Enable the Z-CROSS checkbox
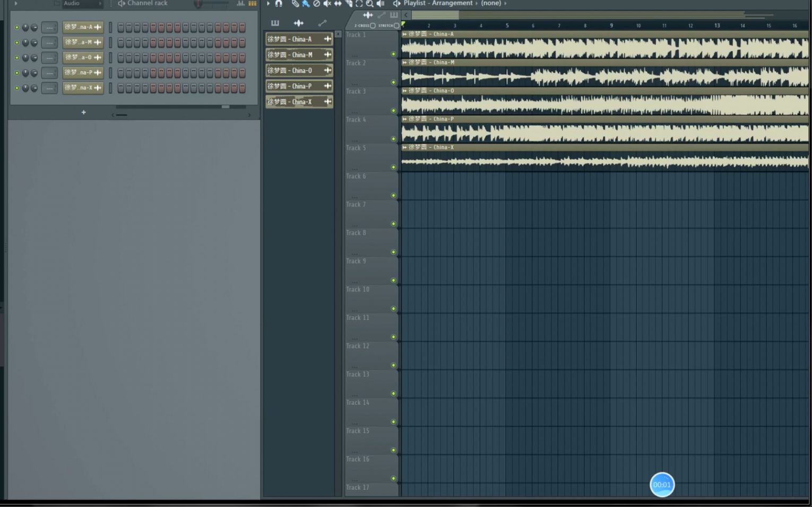This screenshot has height=507, width=812. coord(373,25)
